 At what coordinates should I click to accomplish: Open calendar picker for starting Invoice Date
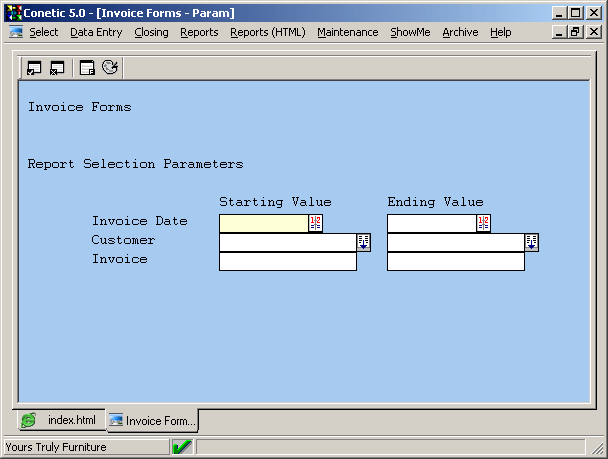tap(316, 223)
